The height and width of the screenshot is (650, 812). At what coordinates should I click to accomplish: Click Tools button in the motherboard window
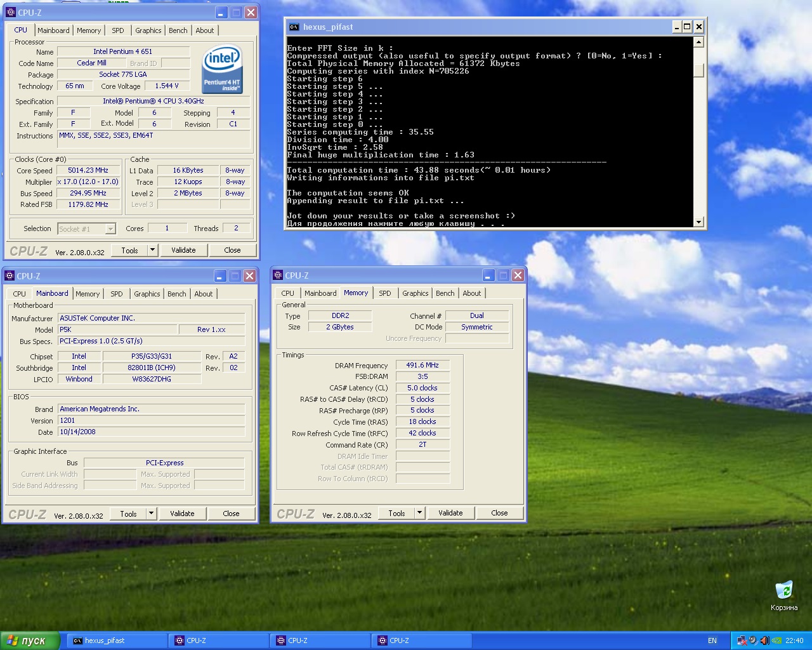128,514
